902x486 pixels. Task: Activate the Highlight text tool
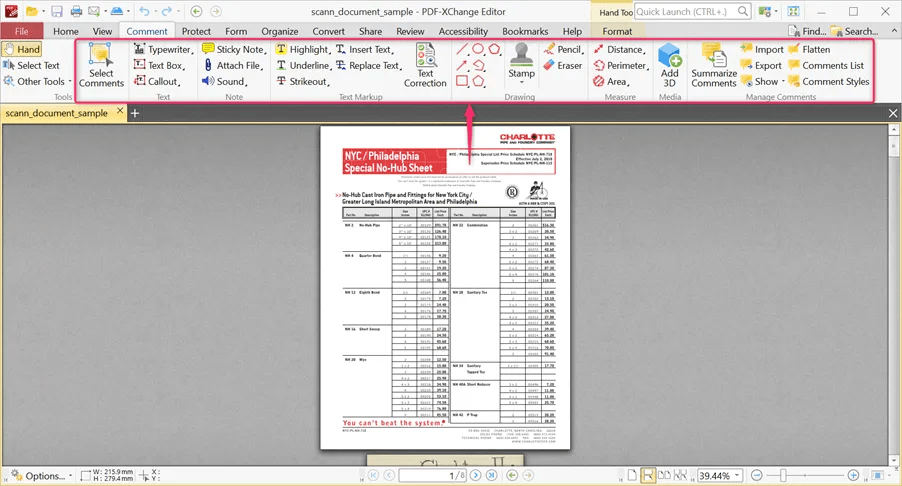[x=303, y=49]
